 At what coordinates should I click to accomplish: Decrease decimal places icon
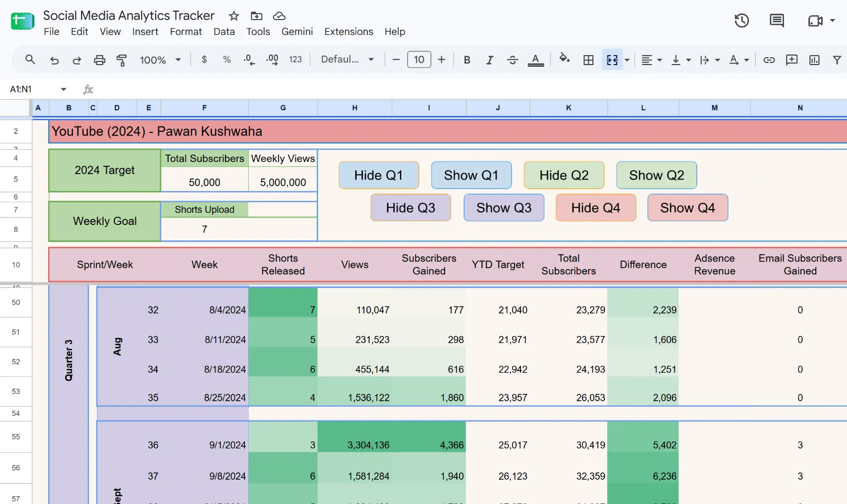tap(249, 60)
